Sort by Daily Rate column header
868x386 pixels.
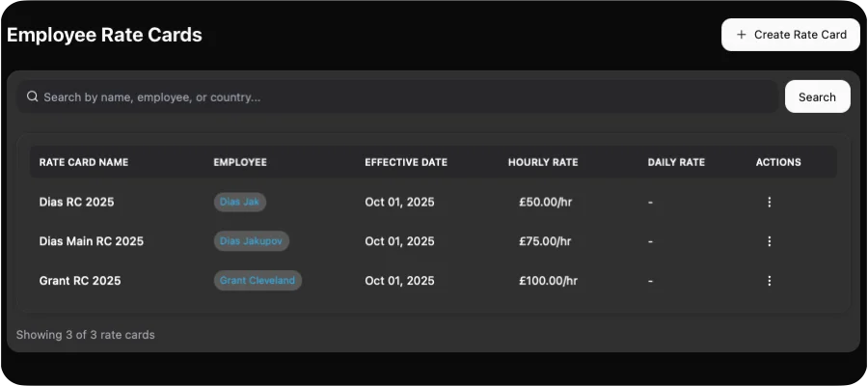[676, 162]
